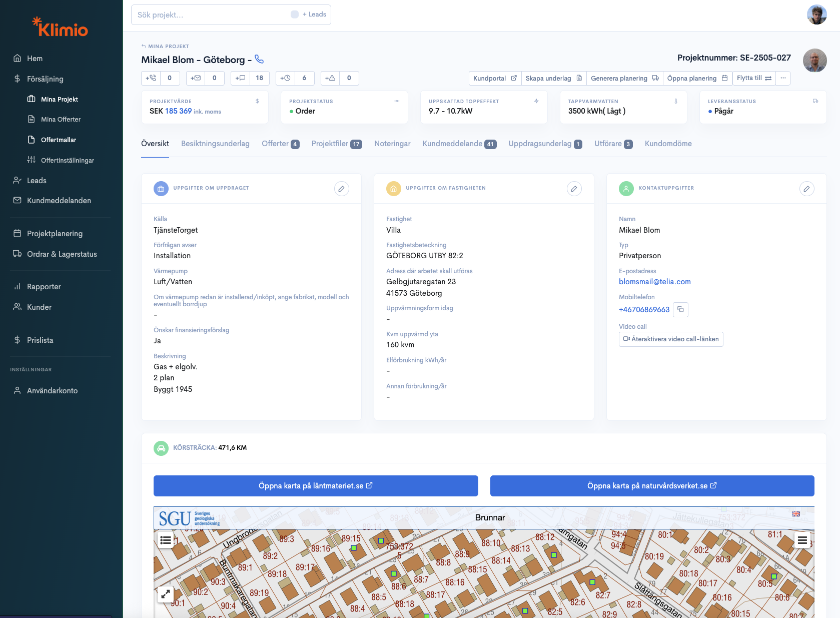
Task: Open the Kundmeddelande tab
Action: (x=452, y=144)
